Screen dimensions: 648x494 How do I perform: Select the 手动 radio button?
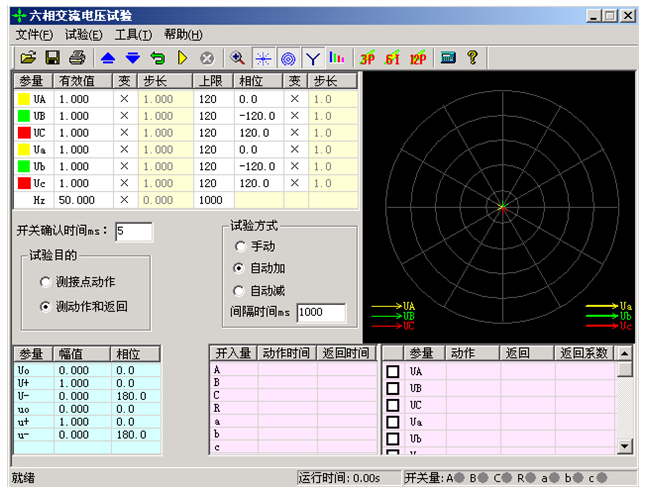click(x=240, y=246)
